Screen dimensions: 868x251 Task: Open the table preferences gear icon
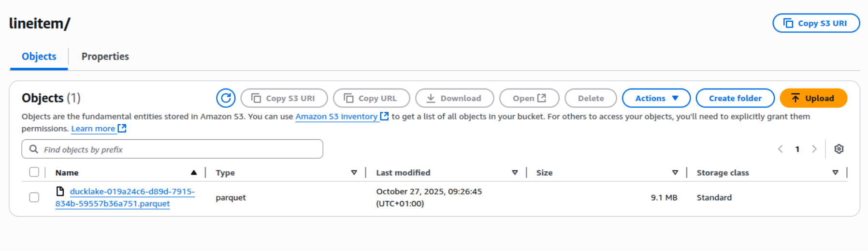coord(839,149)
